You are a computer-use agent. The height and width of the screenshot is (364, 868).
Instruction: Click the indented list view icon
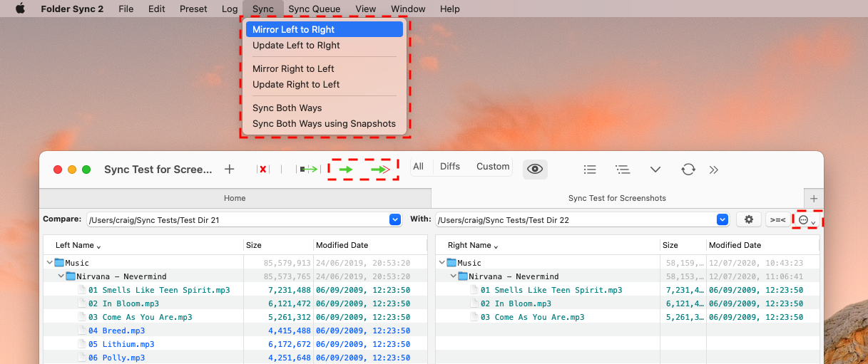623,170
